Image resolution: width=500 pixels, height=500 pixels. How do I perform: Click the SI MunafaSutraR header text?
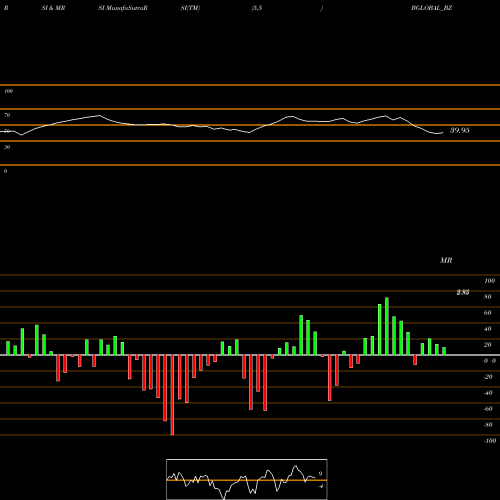click(x=123, y=8)
